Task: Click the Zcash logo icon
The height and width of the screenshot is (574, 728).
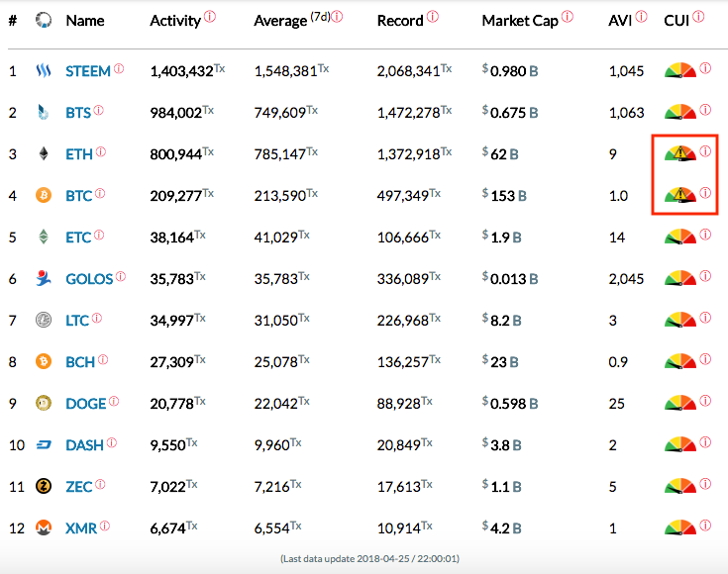Action: click(x=44, y=487)
